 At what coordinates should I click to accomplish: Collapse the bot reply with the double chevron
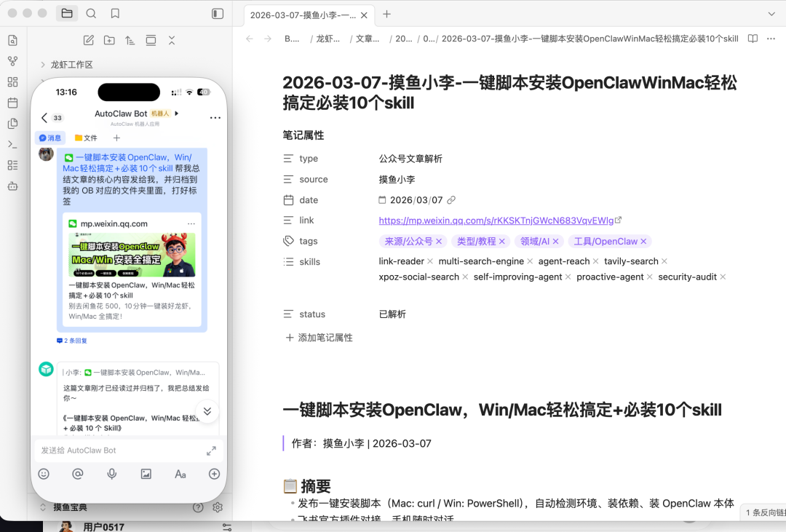point(207,411)
